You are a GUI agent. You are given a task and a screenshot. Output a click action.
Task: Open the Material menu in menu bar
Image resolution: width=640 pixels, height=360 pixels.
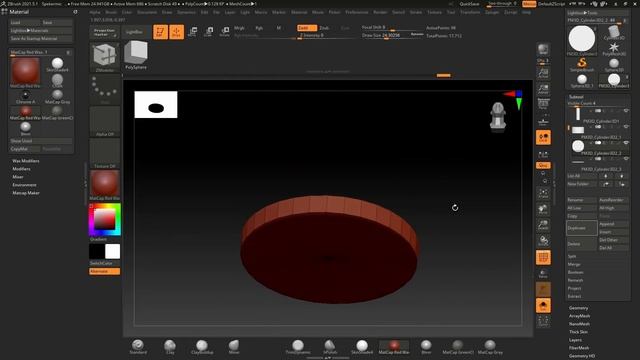[x=299, y=12]
